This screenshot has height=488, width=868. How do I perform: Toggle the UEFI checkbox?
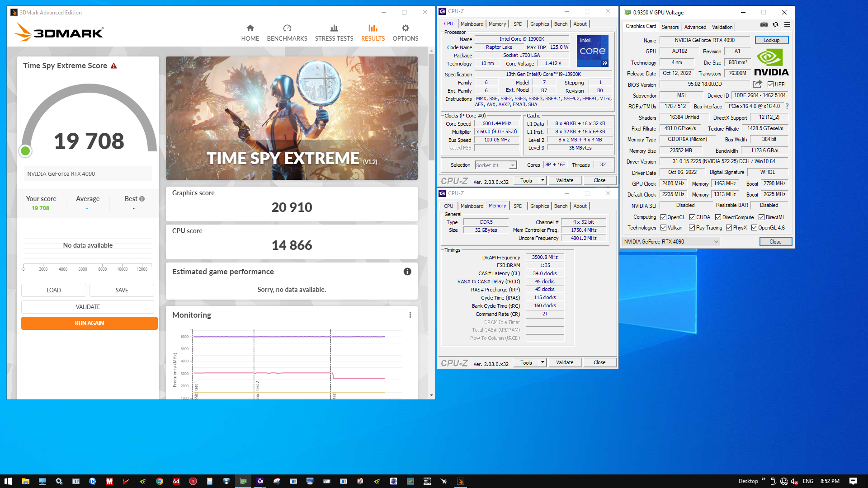770,84
